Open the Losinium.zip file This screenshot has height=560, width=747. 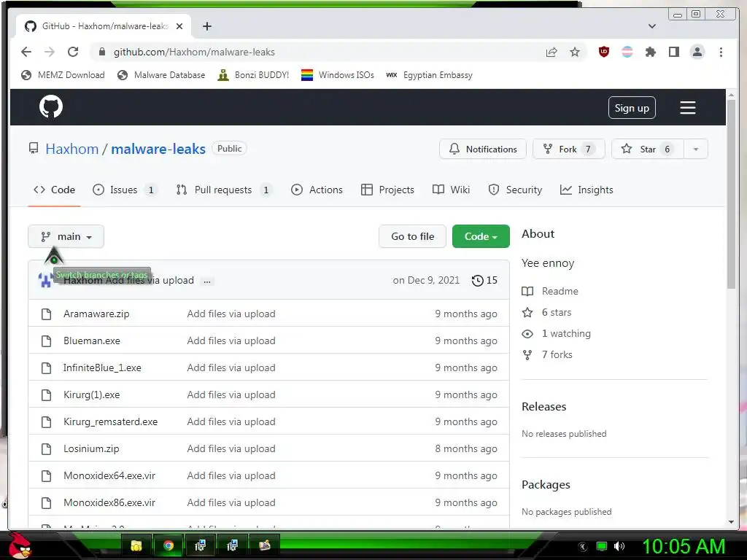(x=91, y=449)
